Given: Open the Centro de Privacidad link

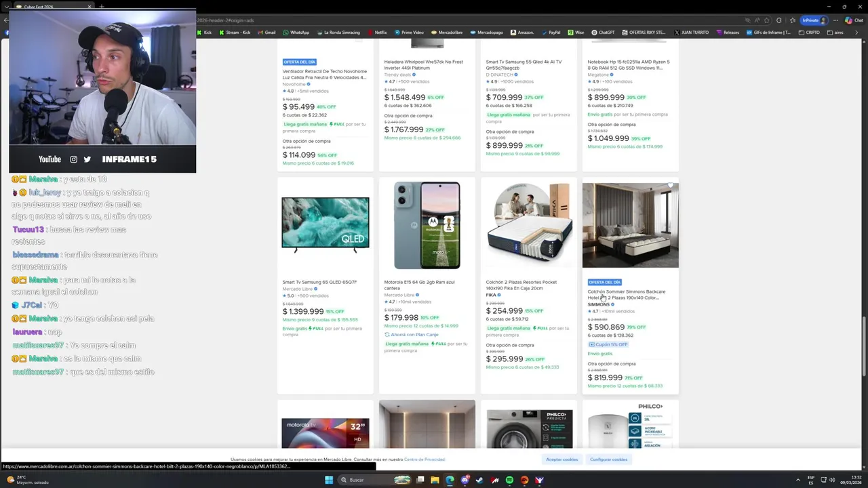Looking at the screenshot, I should point(425,460).
